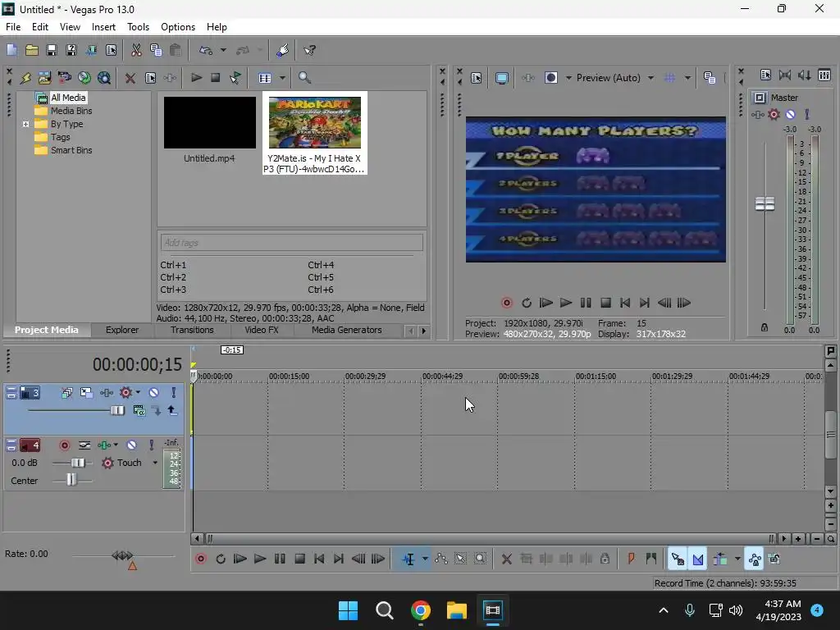Click the Add tags input field

click(291, 243)
